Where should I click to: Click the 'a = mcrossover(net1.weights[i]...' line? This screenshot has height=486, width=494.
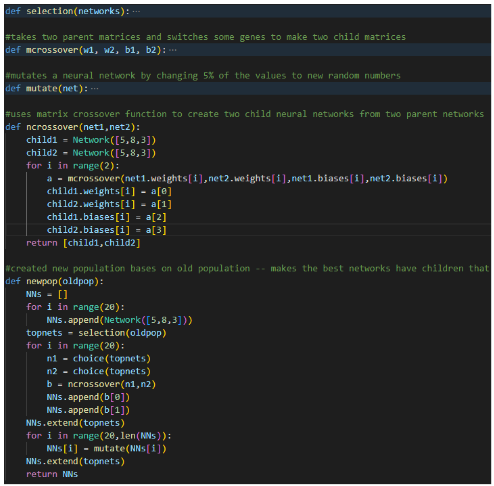pos(247,179)
